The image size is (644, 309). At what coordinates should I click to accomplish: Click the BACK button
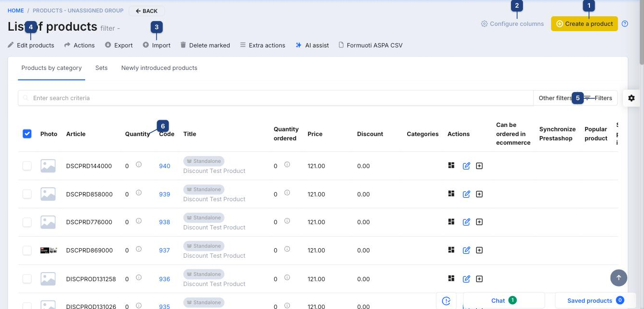[x=146, y=11]
